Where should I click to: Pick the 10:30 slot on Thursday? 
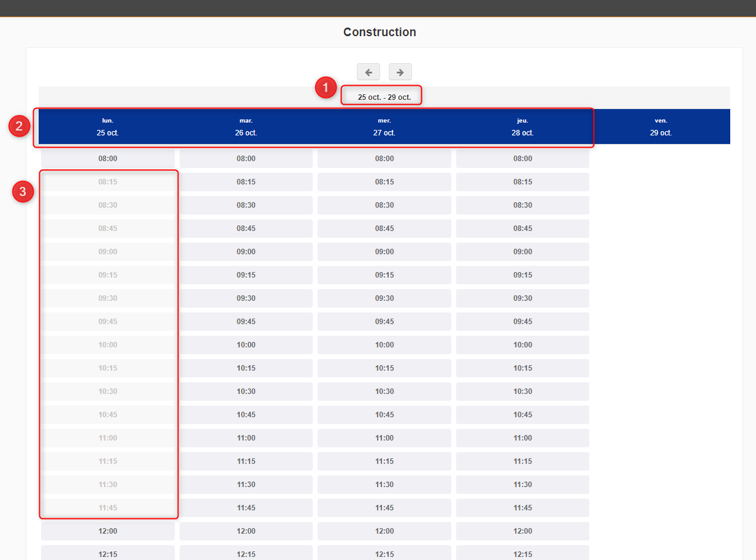[x=522, y=392]
